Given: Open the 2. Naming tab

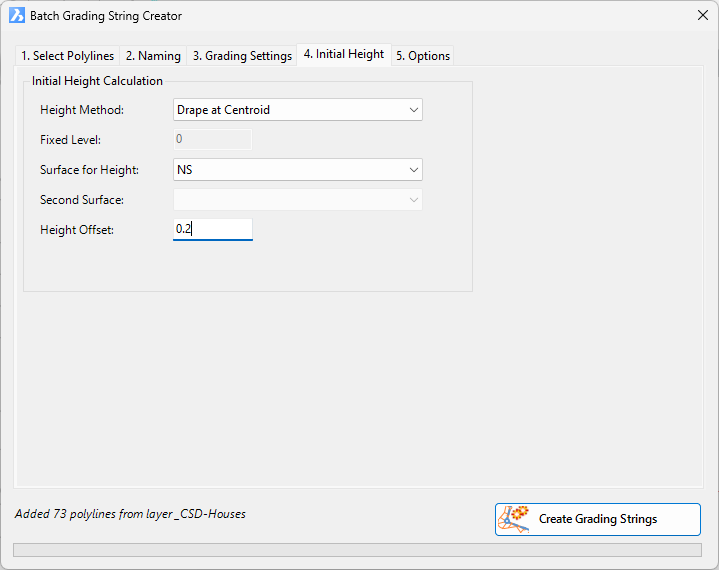Looking at the screenshot, I should click(153, 56).
